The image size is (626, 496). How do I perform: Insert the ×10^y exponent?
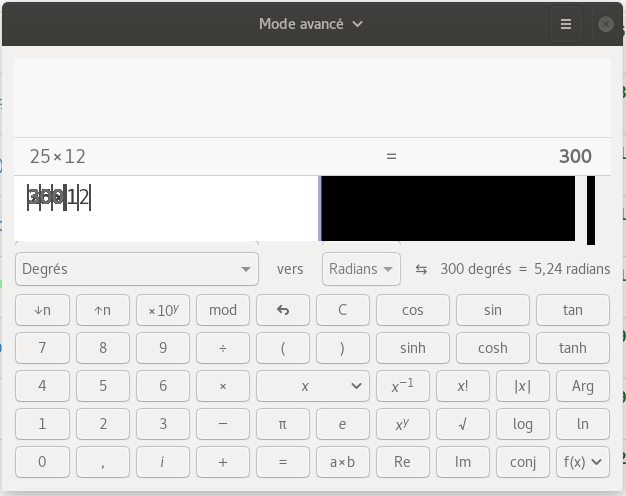pos(163,310)
